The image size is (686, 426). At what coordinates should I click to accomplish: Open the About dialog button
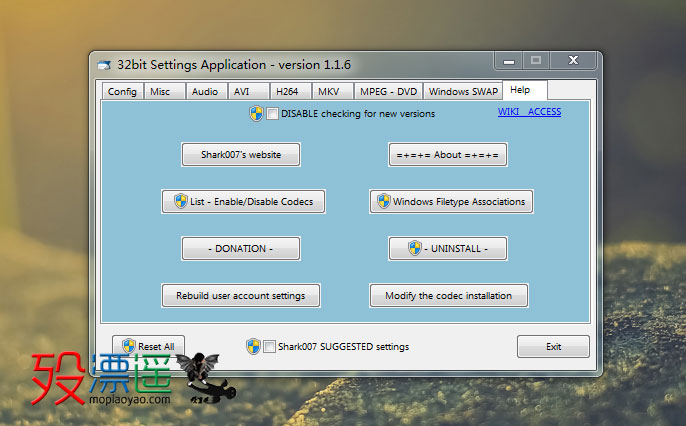pos(448,154)
